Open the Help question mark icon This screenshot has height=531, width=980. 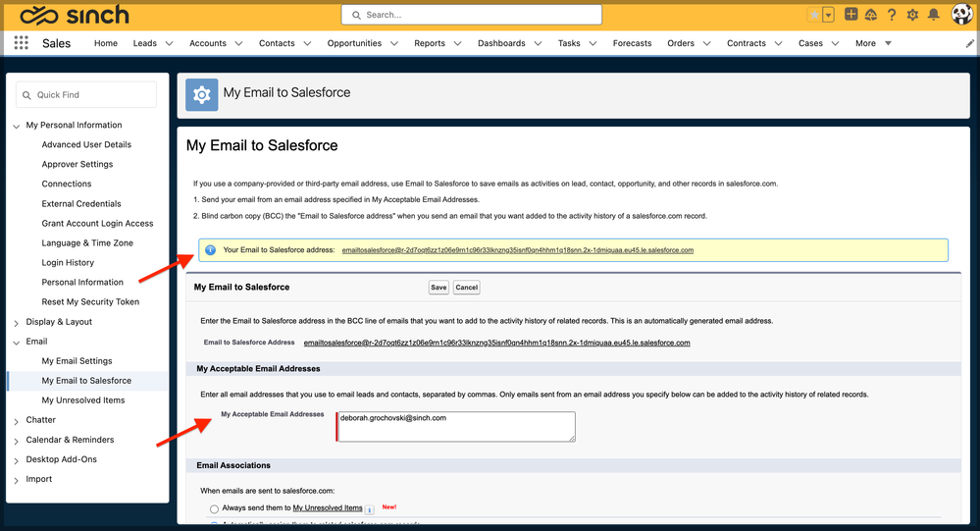pos(892,15)
